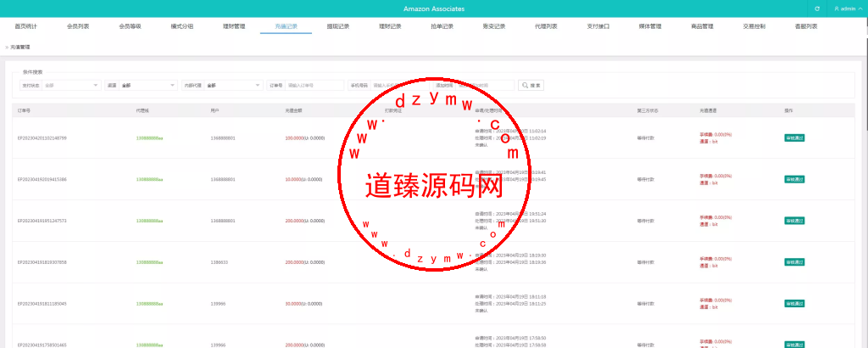The image size is (868, 348).
Task: Go to the 会员列表 tab
Action: [77, 26]
